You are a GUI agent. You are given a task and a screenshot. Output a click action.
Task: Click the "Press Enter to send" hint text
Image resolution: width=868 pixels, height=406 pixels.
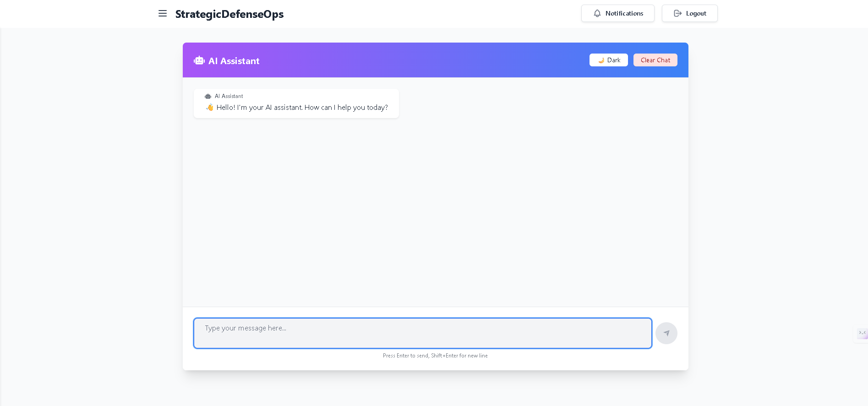435,356
